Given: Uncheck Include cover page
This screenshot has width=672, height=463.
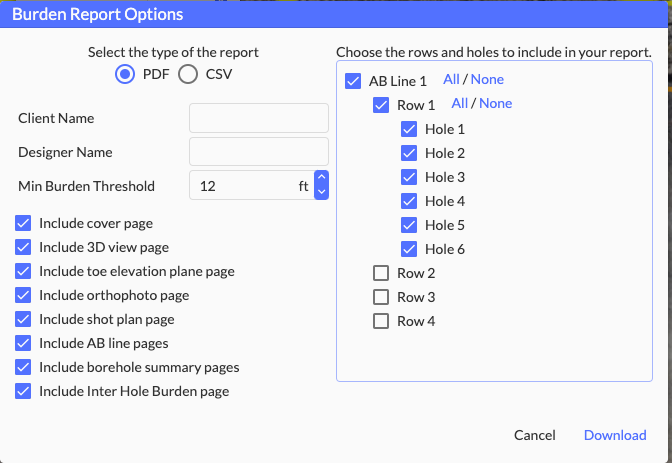Looking at the screenshot, I should tap(24, 223).
